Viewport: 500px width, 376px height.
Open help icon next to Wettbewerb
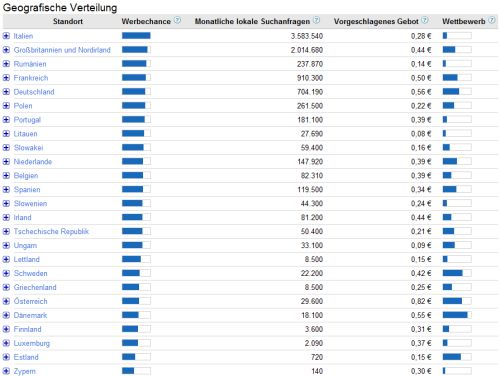(x=492, y=21)
